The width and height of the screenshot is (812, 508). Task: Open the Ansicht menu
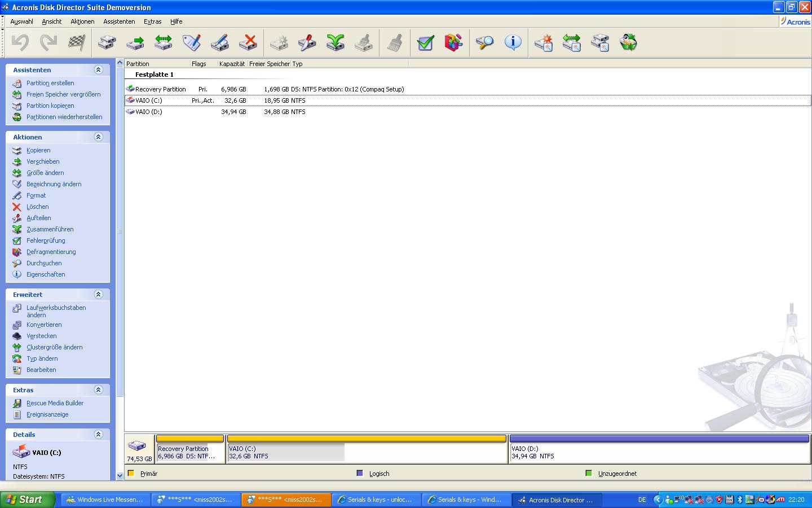point(52,21)
